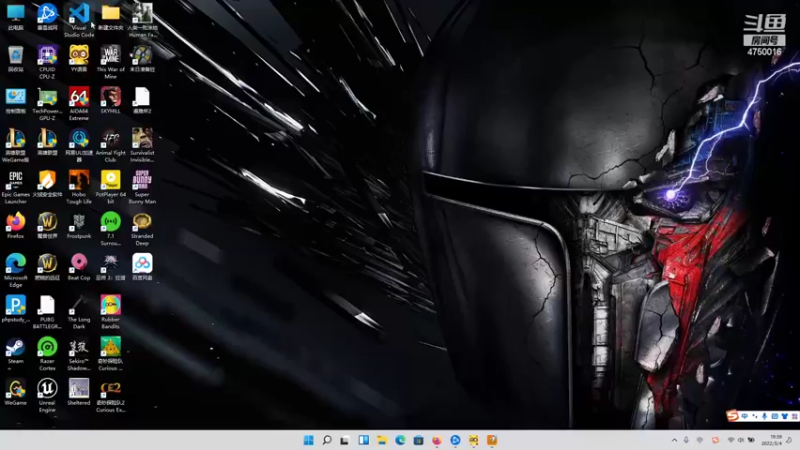Open the PUBG BATTLEGROUNDS file icon

[x=47, y=312]
